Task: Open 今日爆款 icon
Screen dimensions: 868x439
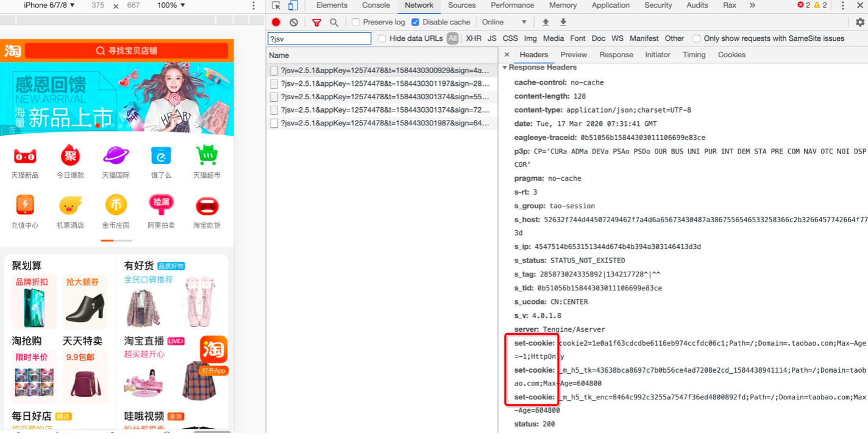Action: (x=70, y=156)
